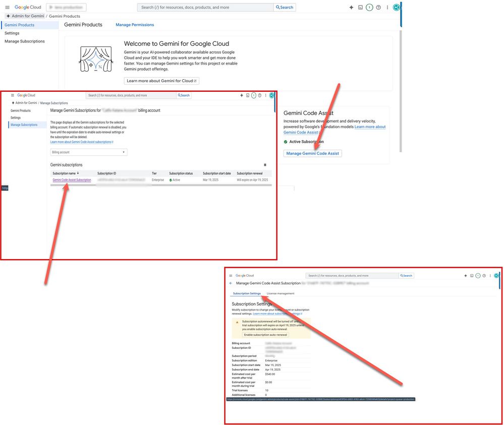The height and width of the screenshot is (425, 504).
Task: Open Gemini AI chat on Manage Gemini Code Assist Subscription page
Action: (466, 276)
